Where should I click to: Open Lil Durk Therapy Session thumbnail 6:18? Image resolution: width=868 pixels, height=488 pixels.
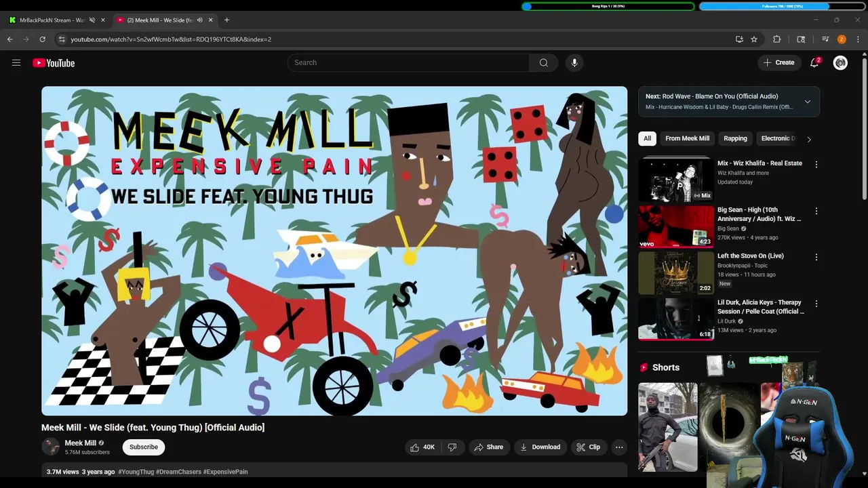click(676, 319)
